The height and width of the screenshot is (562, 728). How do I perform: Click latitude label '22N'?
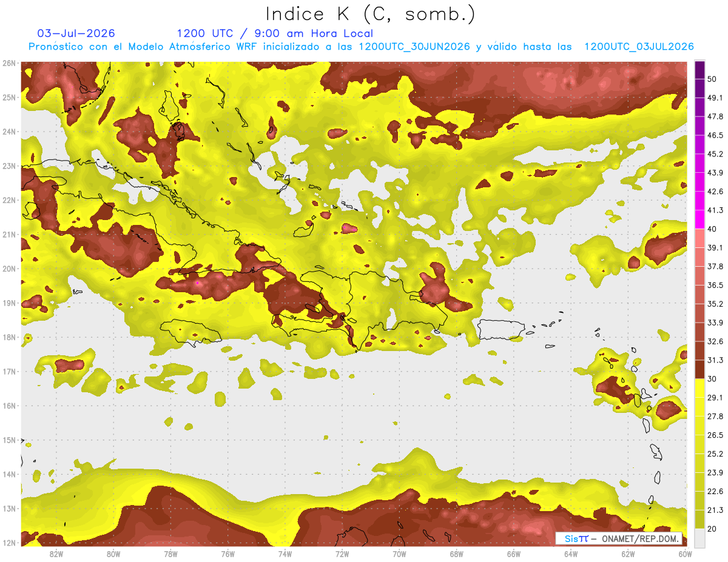[9, 200]
